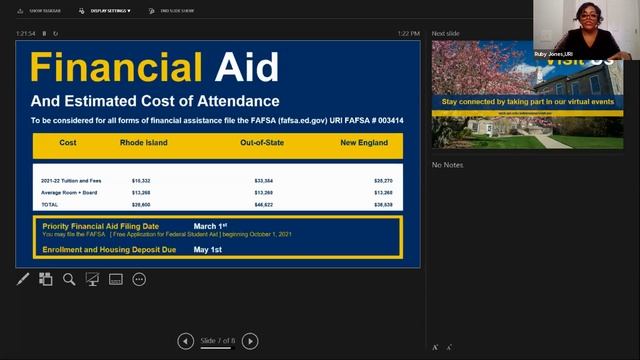
Task: Click the Slide 7 of 8 indicator
Action: 218,340
